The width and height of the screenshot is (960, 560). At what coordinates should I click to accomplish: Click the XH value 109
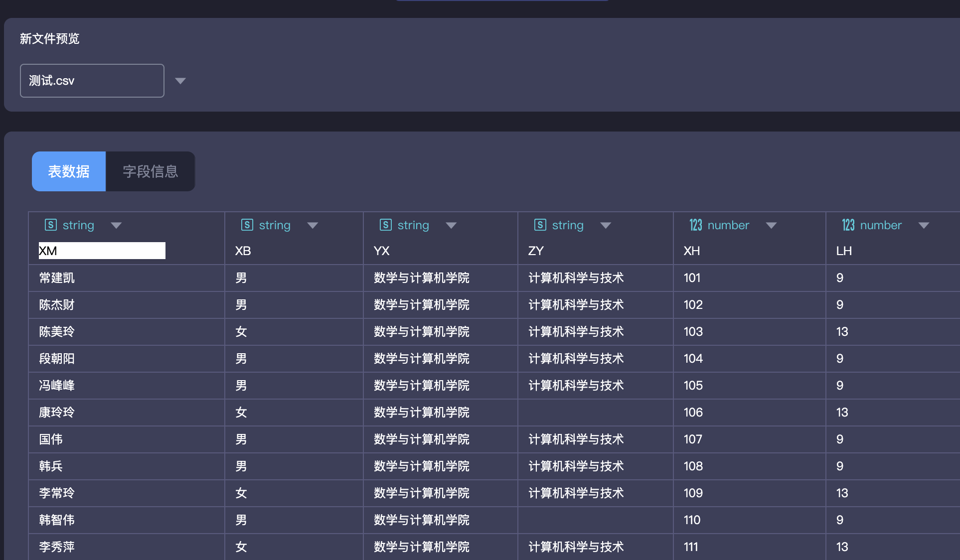click(693, 493)
